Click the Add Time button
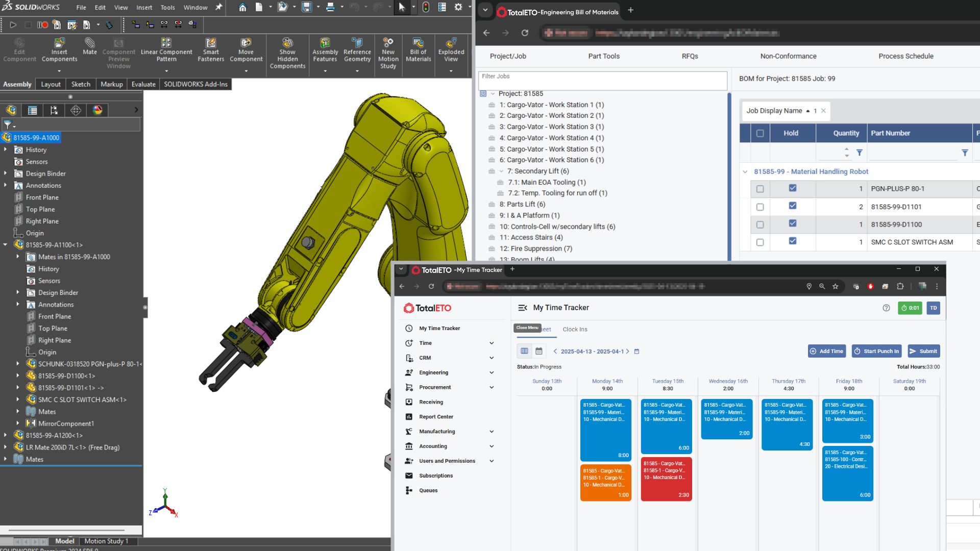The height and width of the screenshot is (551, 980). point(827,351)
